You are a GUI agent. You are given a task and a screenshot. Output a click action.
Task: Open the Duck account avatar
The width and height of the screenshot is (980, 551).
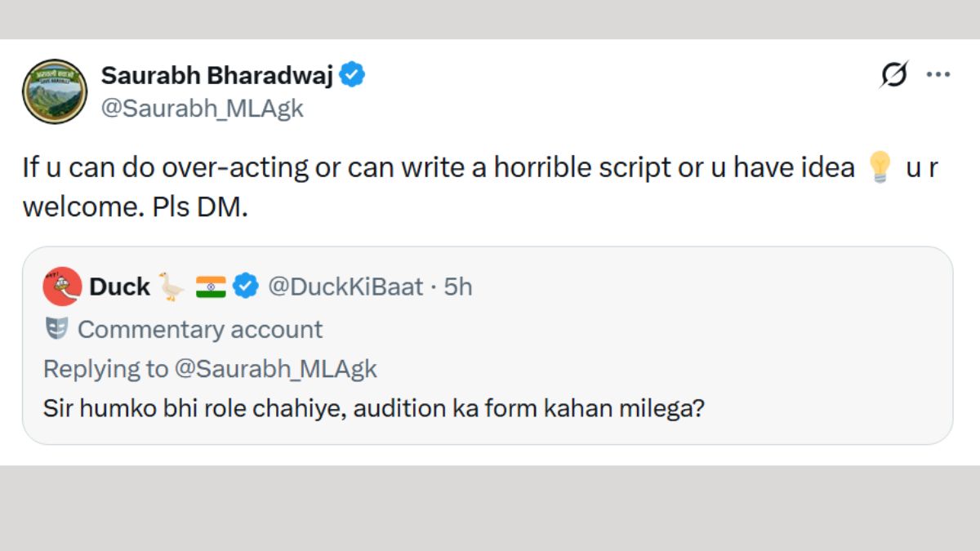click(62, 287)
